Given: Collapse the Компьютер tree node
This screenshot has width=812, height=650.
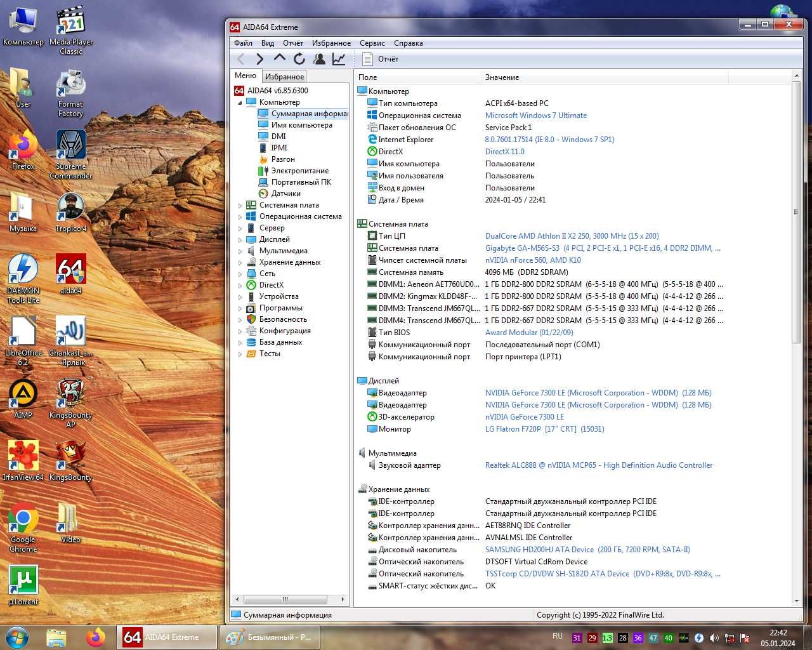Looking at the screenshot, I should click(240, 102).
